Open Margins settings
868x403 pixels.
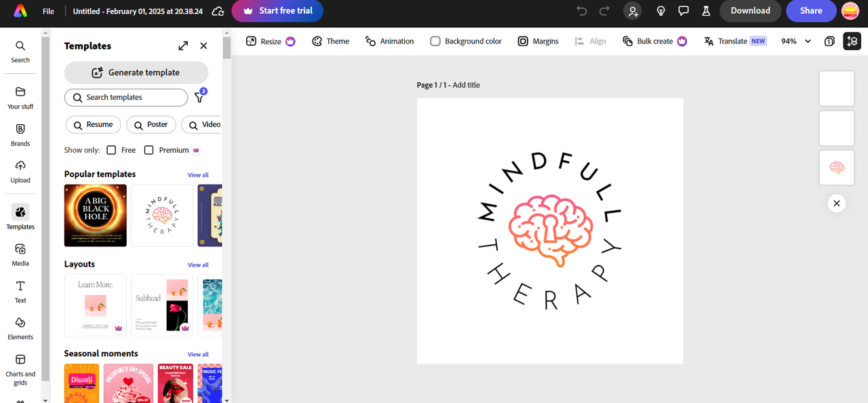[538, 41]
